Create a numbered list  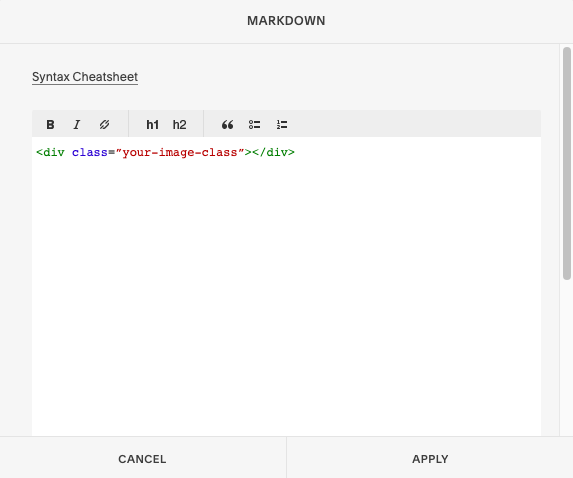tap(282, 125)
